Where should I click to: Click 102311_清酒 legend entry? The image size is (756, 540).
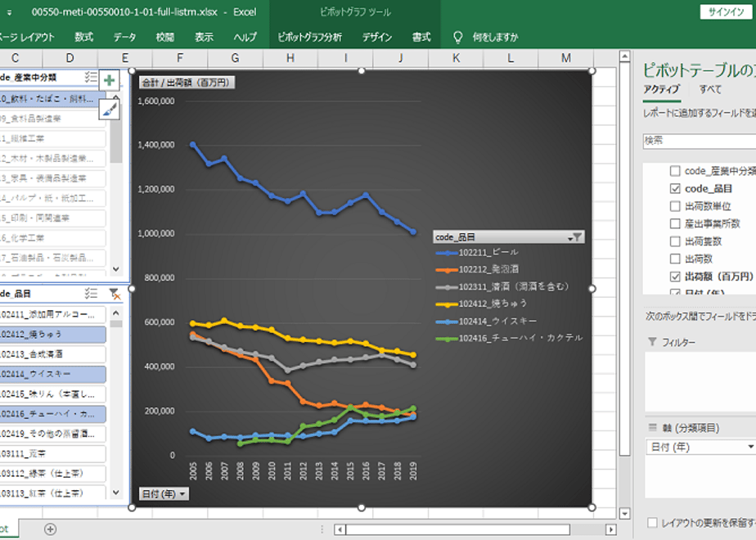(502, 287)
